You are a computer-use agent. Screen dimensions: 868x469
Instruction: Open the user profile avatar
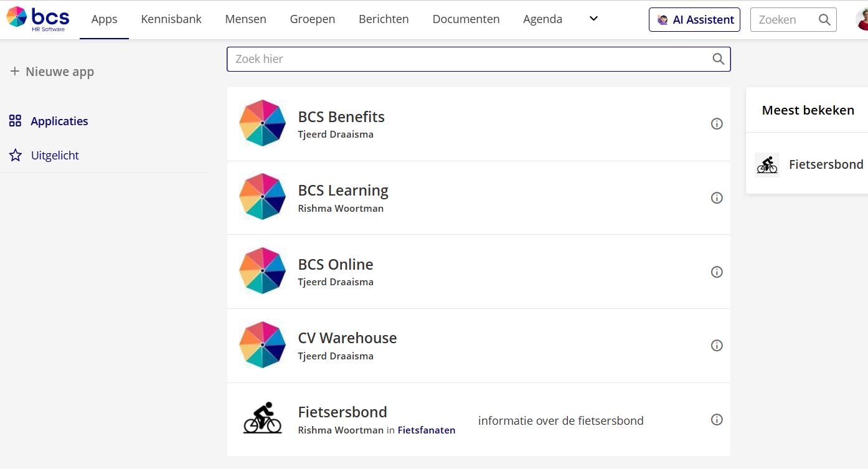tap(862, 19)
